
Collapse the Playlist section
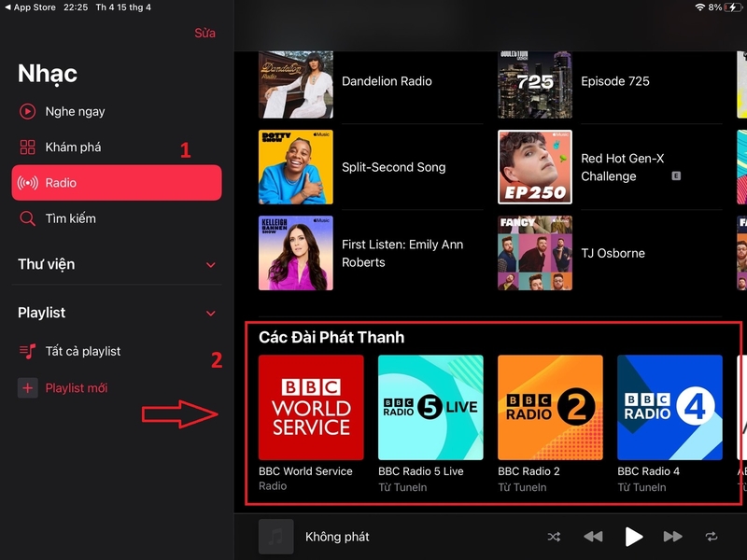(211, 314)
